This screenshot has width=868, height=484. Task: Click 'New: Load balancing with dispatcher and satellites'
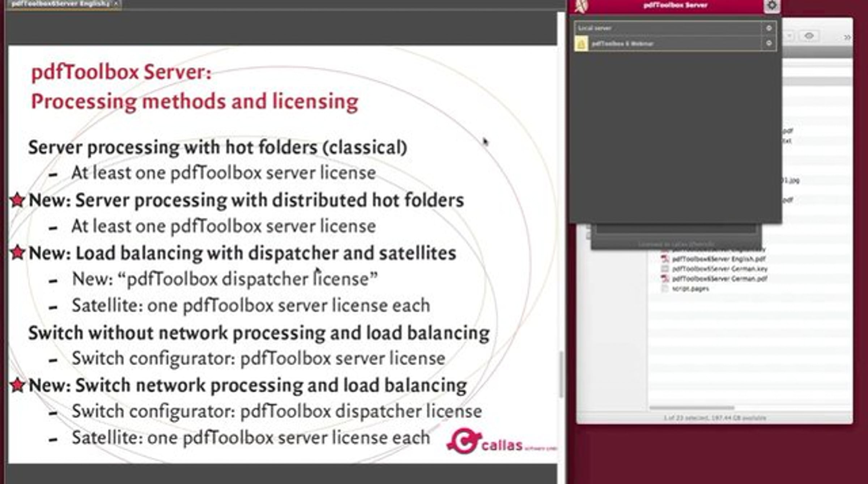(x=242, y=253)
